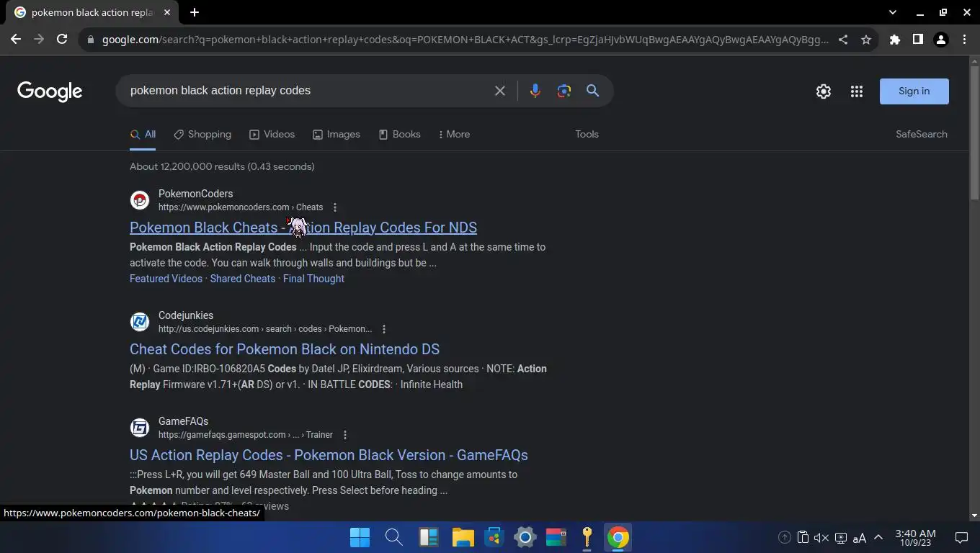Open a new browser tab
Screen dimensions: 980x553
195,12
